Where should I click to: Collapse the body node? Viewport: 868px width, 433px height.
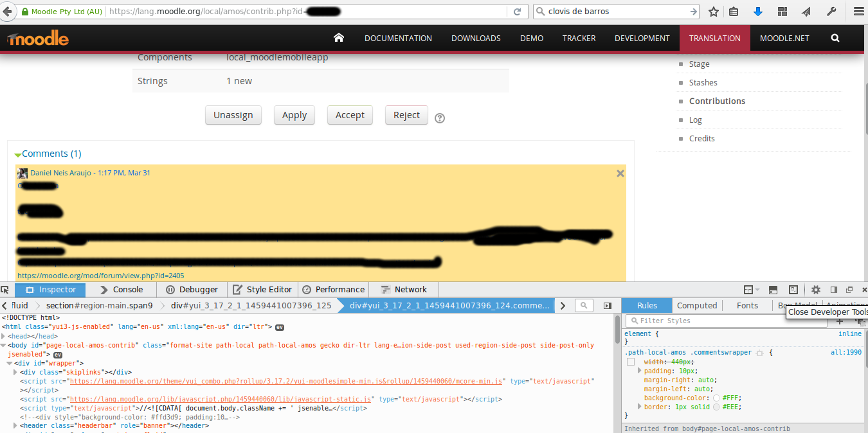point(4,345)
